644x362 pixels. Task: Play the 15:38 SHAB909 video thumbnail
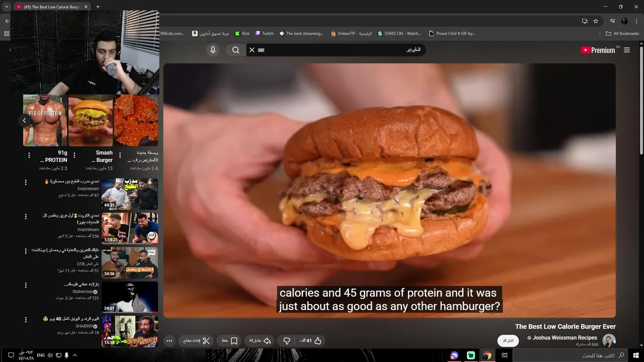[x=130, y=331]
